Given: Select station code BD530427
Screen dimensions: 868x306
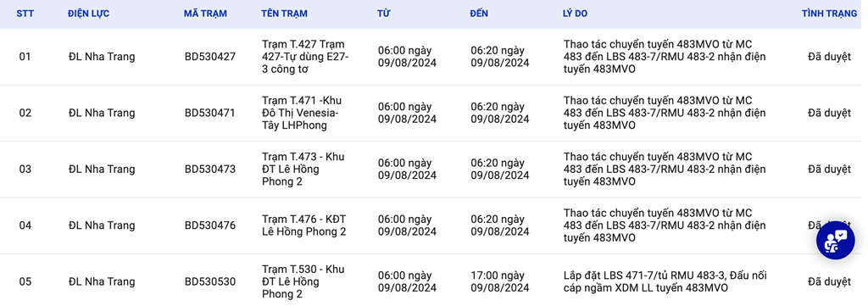Looking at the screenshot, I should (x=210, y=57).
